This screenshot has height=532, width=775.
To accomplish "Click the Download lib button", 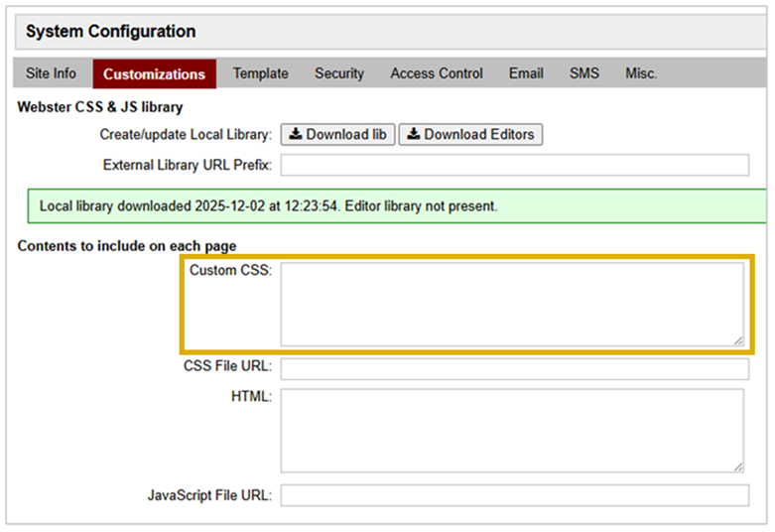I will [x=338, y=134].
